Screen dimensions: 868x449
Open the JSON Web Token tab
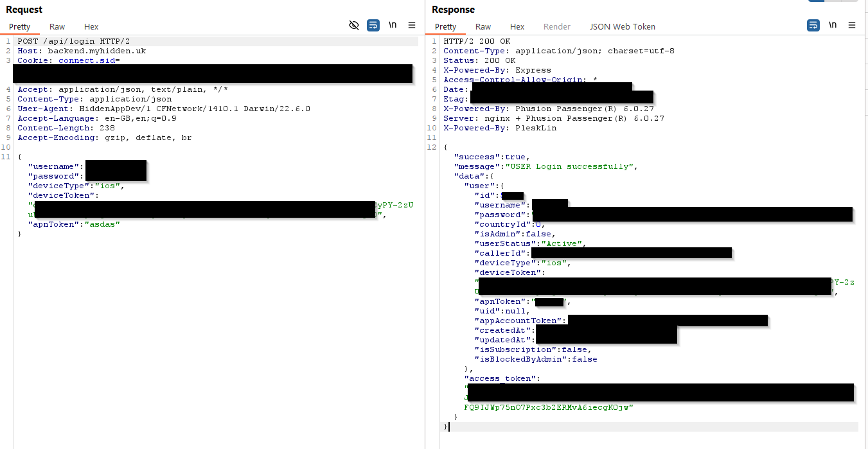[623, 26]
